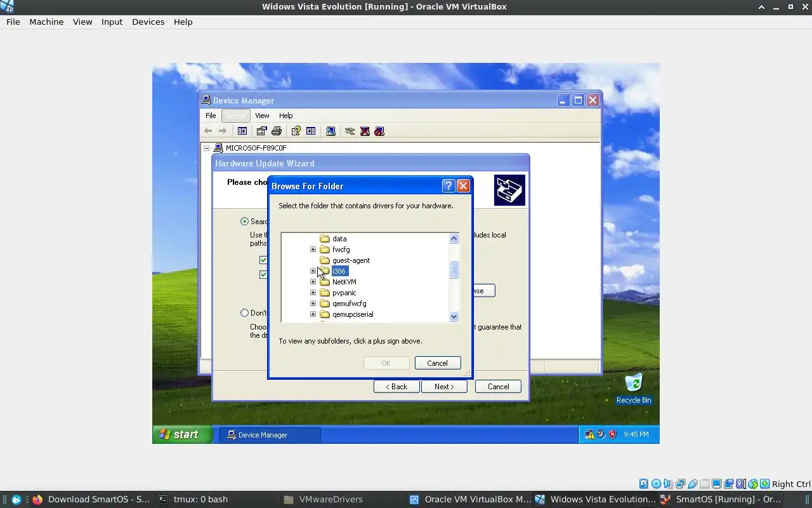The height and width of the screenshot is (508, 812).
Task: Open Action menu in Device Manager
Action: [236, 116]
